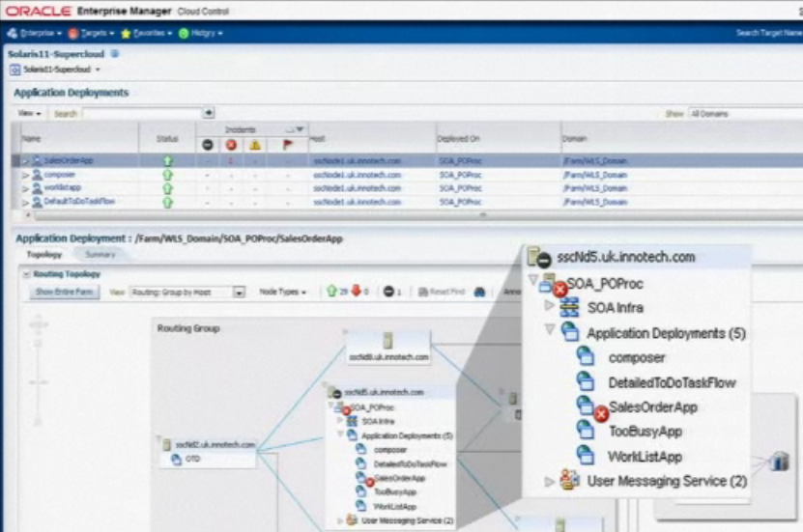Open the composer link in deployments table
This screenshot has width=803, height=532.
click(x=59, y=175)
